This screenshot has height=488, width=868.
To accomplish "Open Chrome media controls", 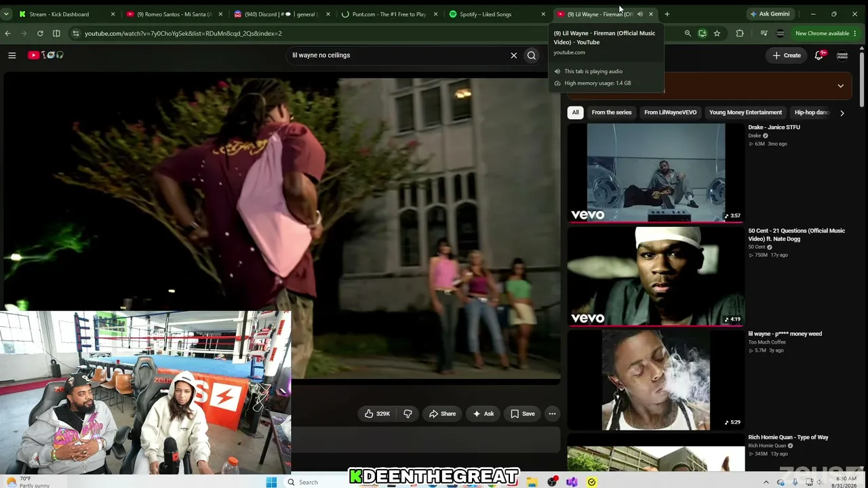I will [x=764, y=33].
